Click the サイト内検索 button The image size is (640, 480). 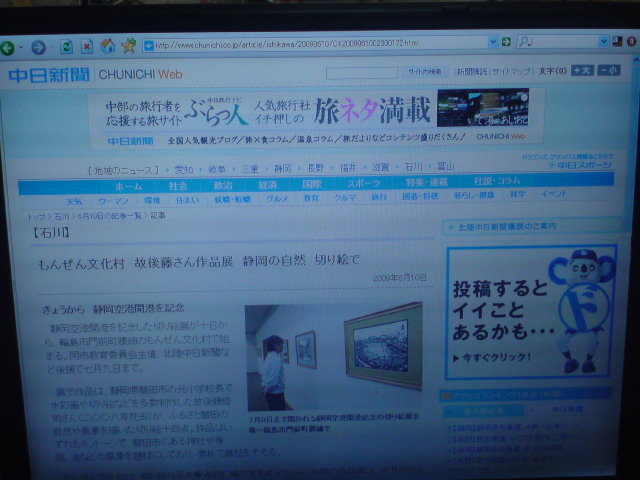pyautogui.click(x=425, y=72)
